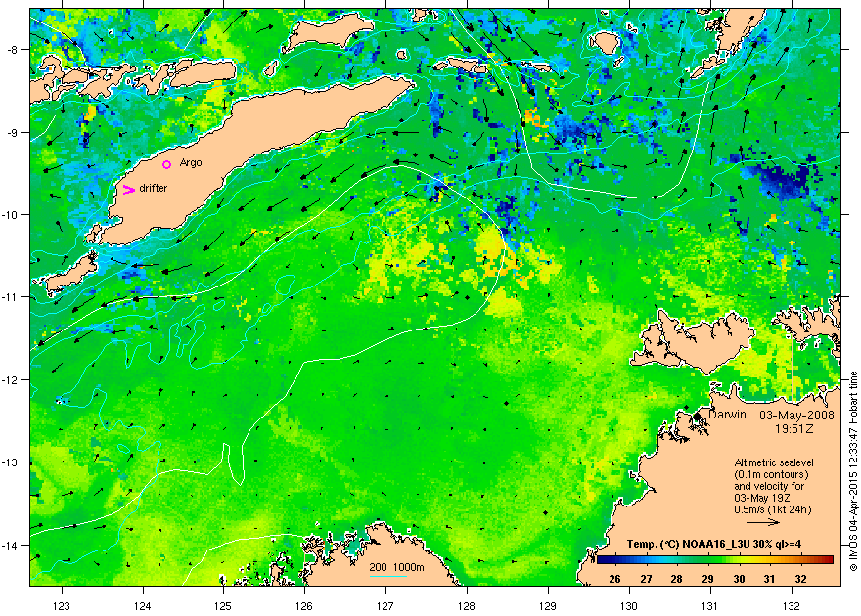Click the black Darwin location dot

coord(697,417)
